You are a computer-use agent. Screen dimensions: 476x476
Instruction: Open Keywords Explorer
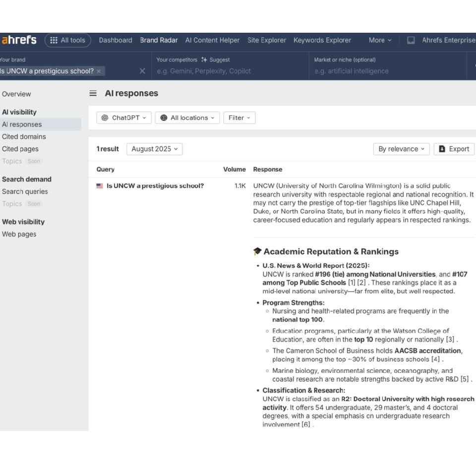[x=322, y=40]
